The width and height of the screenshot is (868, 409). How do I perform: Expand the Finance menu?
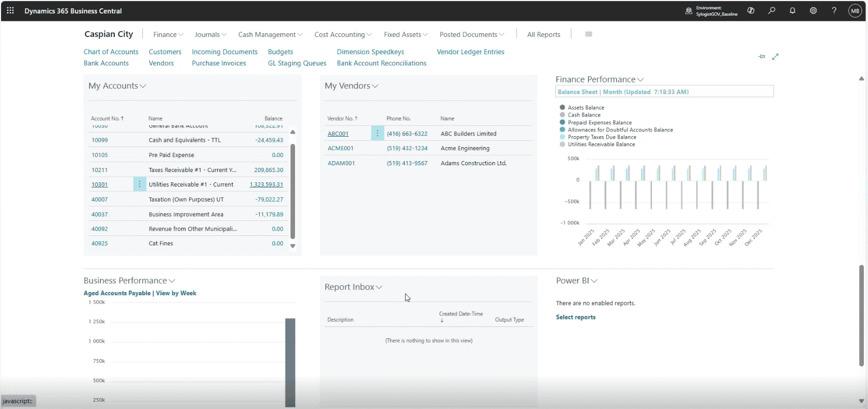click(168, 35)
